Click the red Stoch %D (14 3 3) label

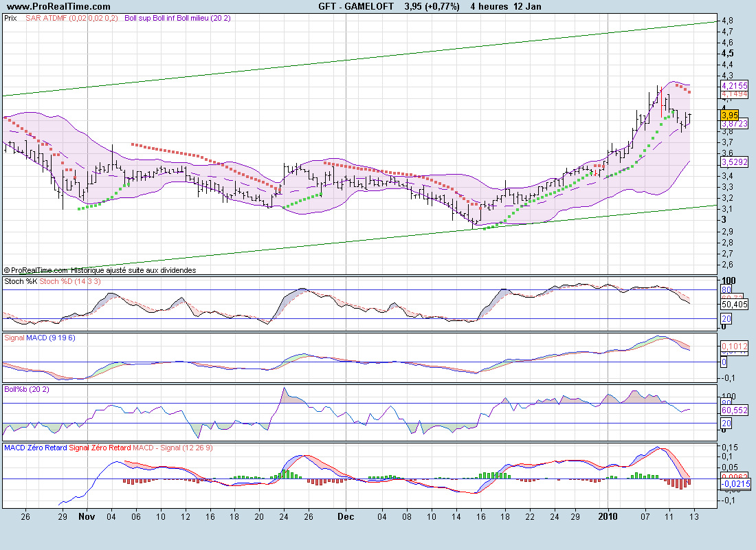pyautogui.click(x=70, y=281)
